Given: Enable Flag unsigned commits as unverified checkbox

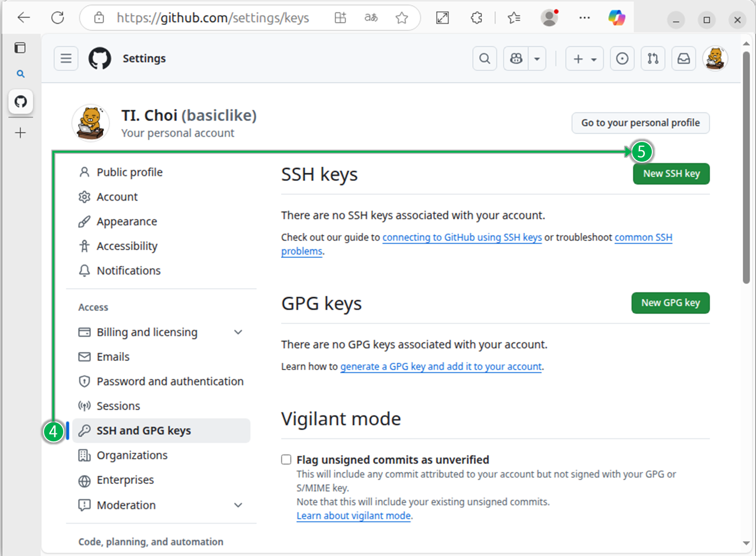Looking at the screenshot, I should click(286, 460).
